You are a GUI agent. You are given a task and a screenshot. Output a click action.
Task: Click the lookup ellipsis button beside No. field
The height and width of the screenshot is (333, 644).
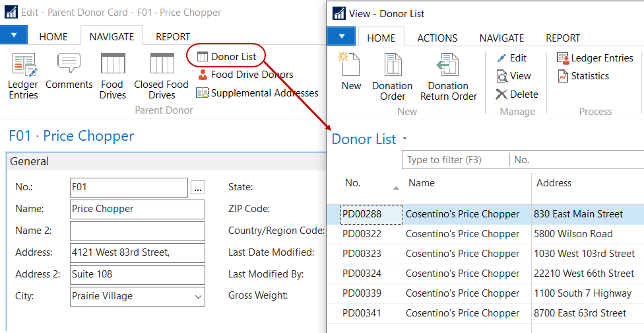tap(197, 188)
